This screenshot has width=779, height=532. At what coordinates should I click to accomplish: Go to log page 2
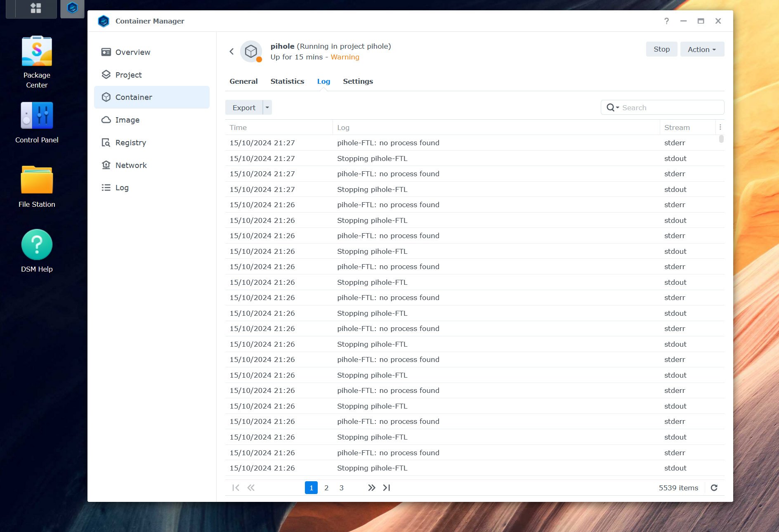tap(326, 488)
